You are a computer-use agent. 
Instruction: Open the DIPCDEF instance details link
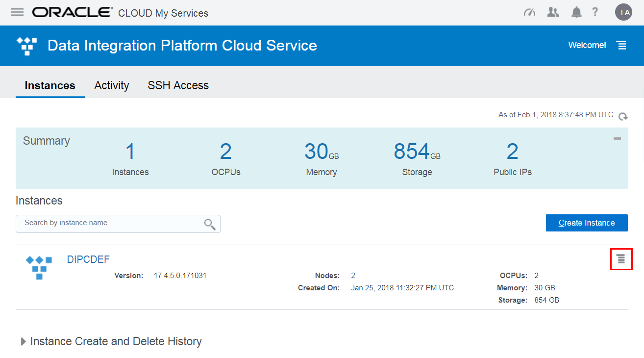point(88,259)
